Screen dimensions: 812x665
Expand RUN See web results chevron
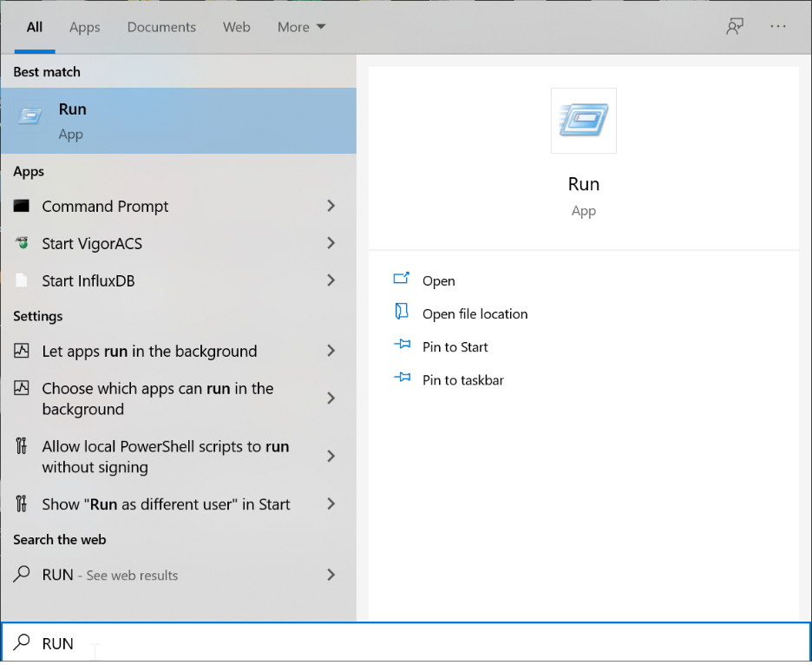[331, 575]
